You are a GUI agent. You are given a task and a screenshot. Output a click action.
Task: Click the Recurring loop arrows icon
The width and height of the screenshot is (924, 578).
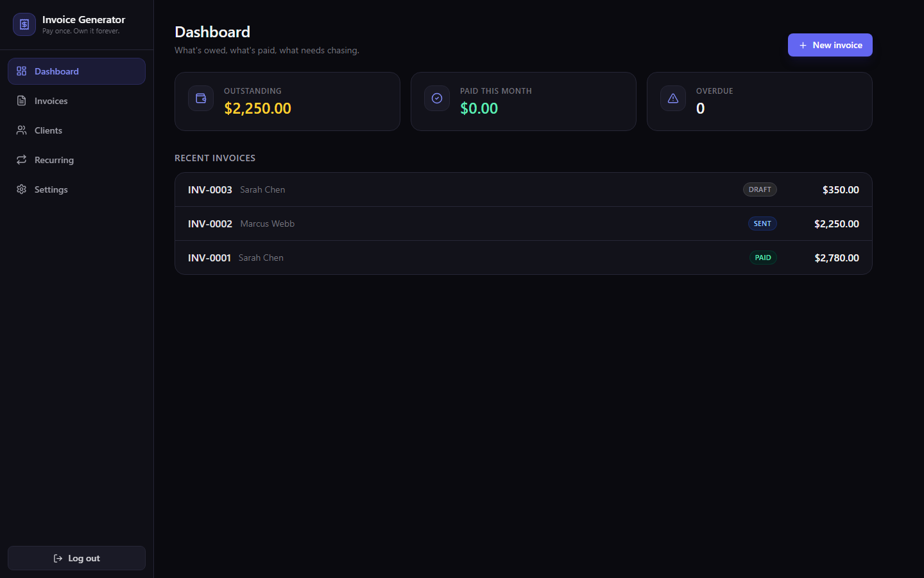point(21,160)
